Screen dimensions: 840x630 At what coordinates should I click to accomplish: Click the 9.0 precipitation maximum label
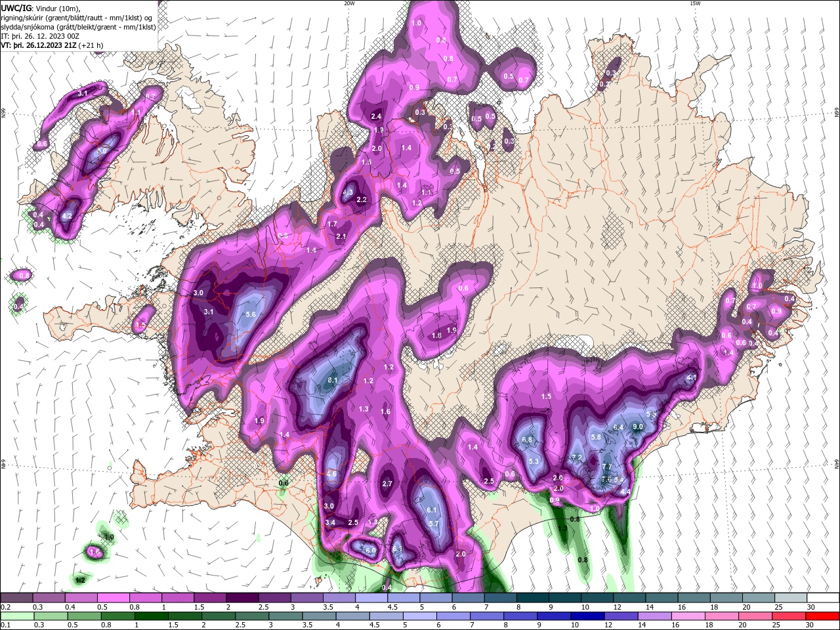638,427
